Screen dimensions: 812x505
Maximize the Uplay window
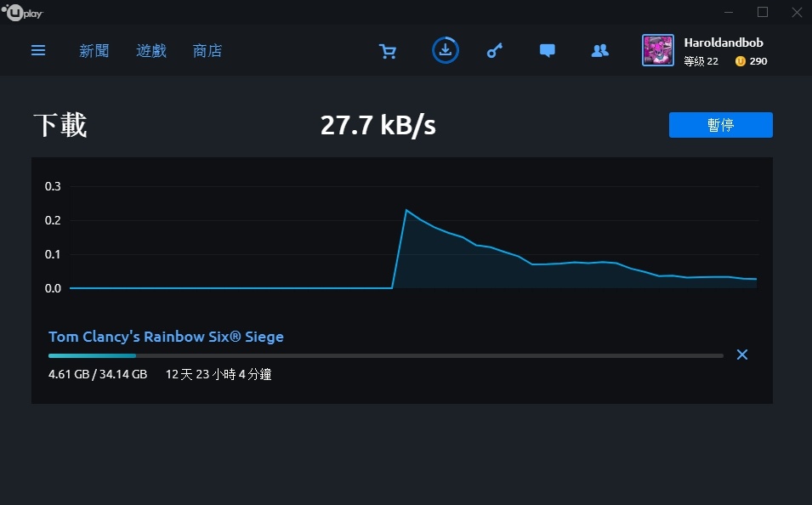click(x=763, y=12)
